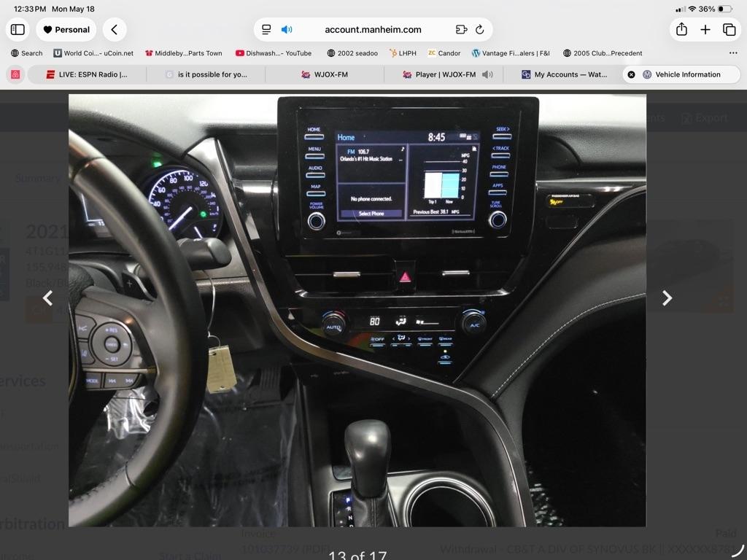The width and height of the screenshot is (747, 560).
Task: Open the extensions icon in address bar
Action: point(461,29)
